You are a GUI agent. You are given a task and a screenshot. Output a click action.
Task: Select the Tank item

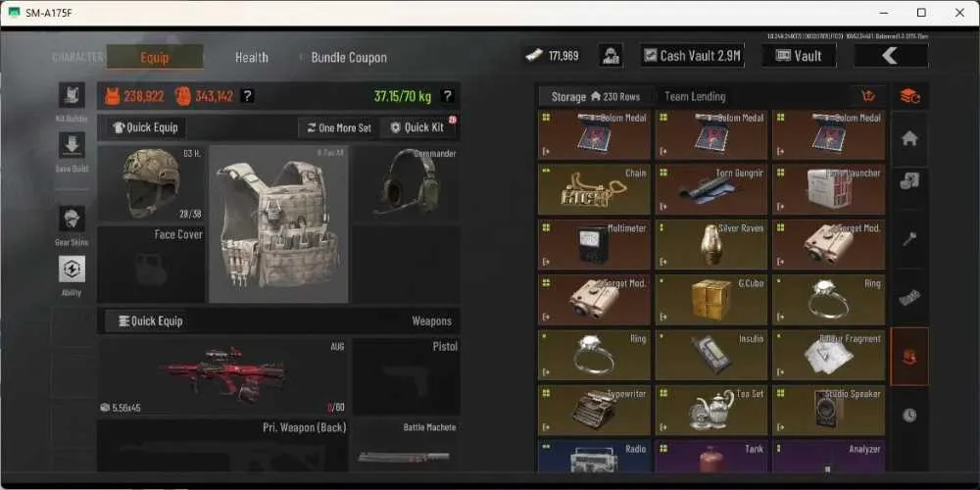point(711,457)
